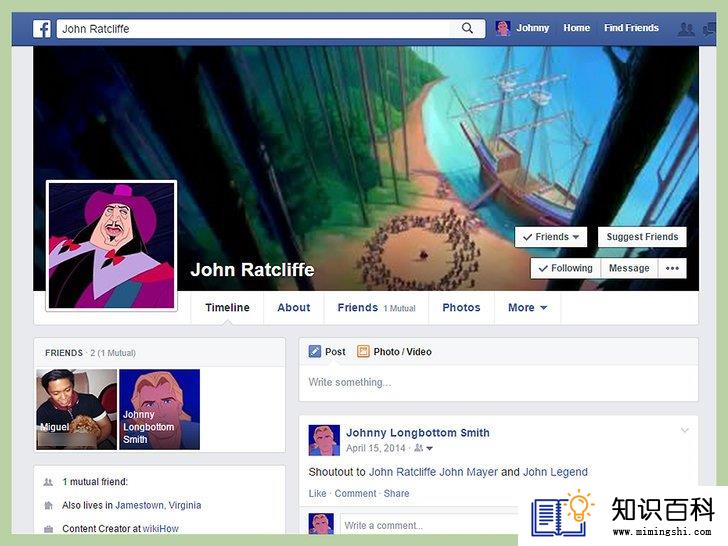Open the post audience dropdown arrow
This screenshot has height=546, width=728.
click(429, 448)
